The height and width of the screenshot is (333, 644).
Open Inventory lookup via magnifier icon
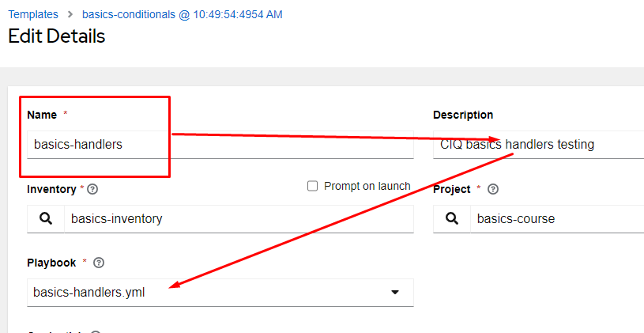coord(46,219)
